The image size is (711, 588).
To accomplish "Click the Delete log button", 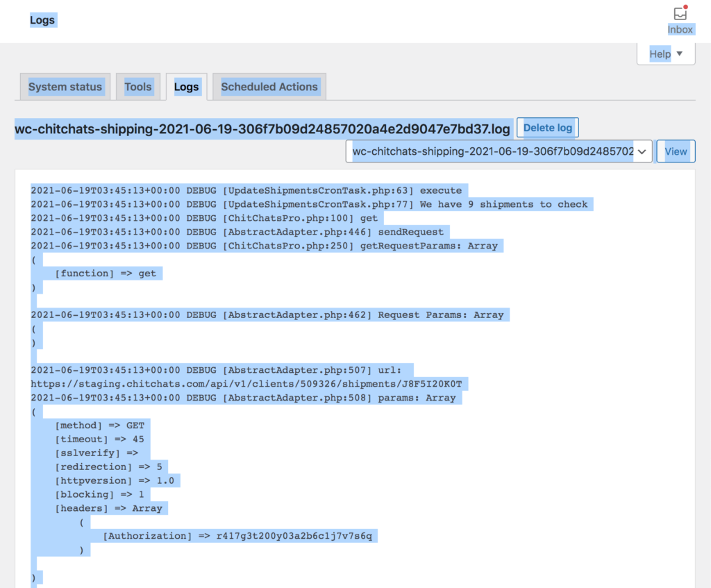I will tap(548, 128).
